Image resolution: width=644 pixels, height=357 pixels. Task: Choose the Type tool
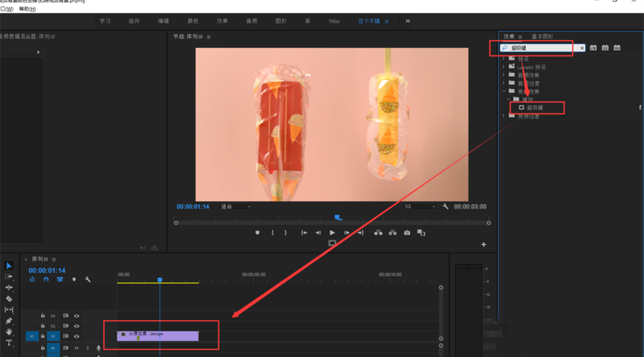(9, 343)
